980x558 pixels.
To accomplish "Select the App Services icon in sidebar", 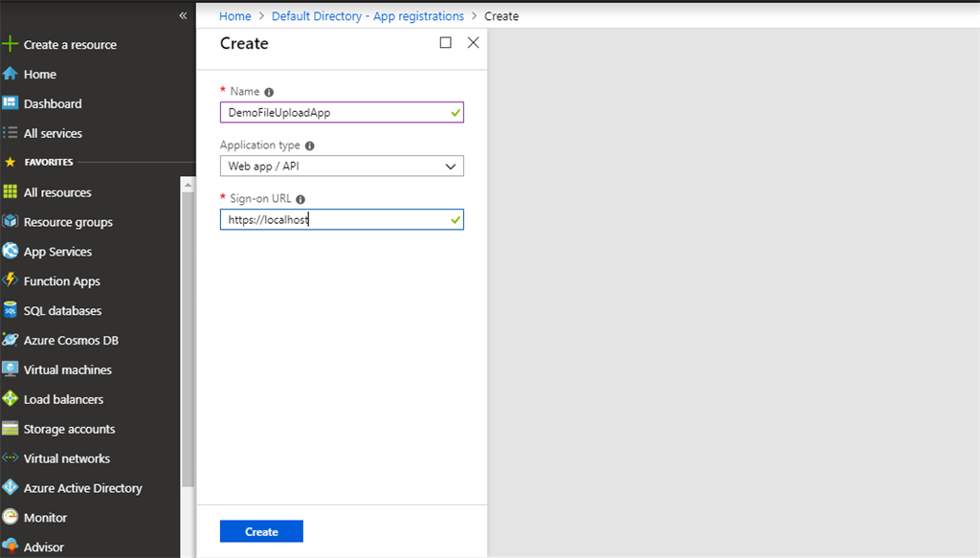I will 11,251.
